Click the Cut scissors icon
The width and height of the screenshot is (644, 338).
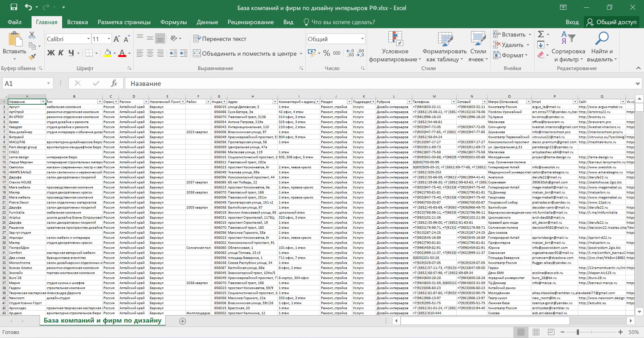[x=32, y=35]
